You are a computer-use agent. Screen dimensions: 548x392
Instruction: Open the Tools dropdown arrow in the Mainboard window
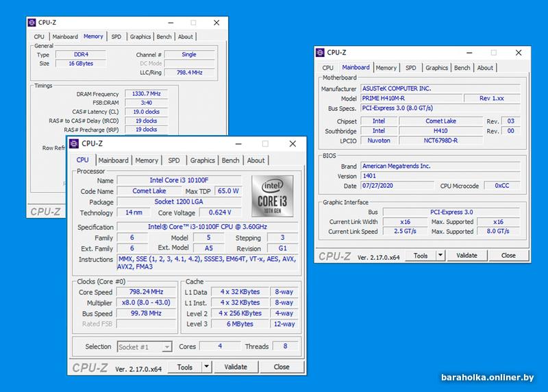pyautogui.click(x=439, y=256)
